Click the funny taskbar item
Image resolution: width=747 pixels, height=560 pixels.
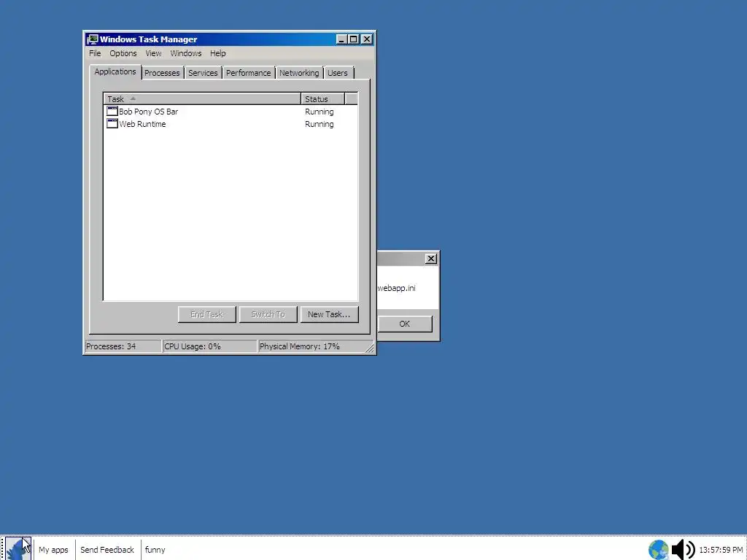pyautogui.click(x=155, y=550)
